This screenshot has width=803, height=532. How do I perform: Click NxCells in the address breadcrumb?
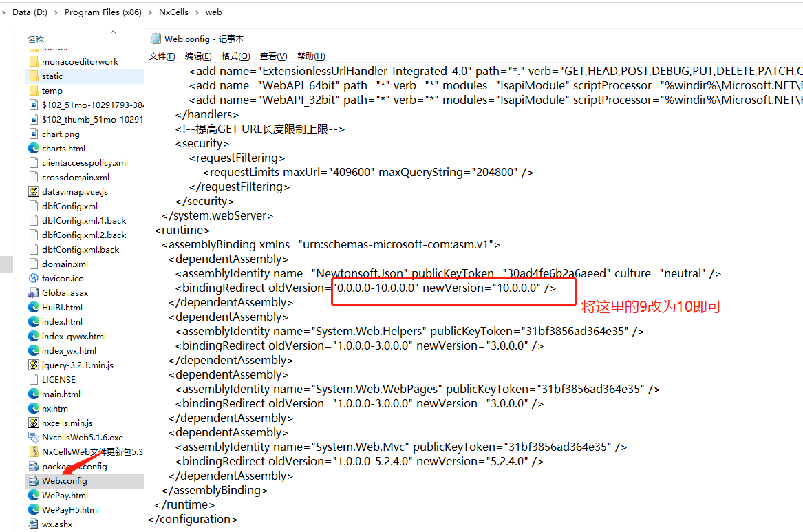[173, 12]
